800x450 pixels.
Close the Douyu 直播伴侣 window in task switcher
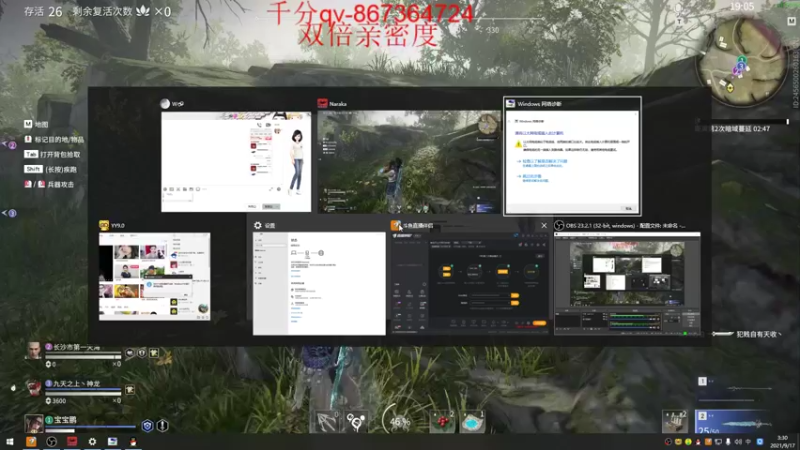click(x=544, y=226)
